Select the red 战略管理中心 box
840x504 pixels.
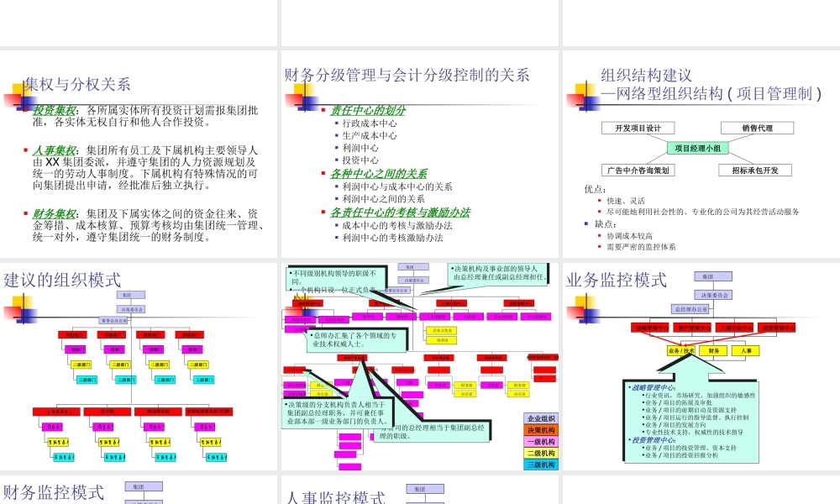coord(652,327)
